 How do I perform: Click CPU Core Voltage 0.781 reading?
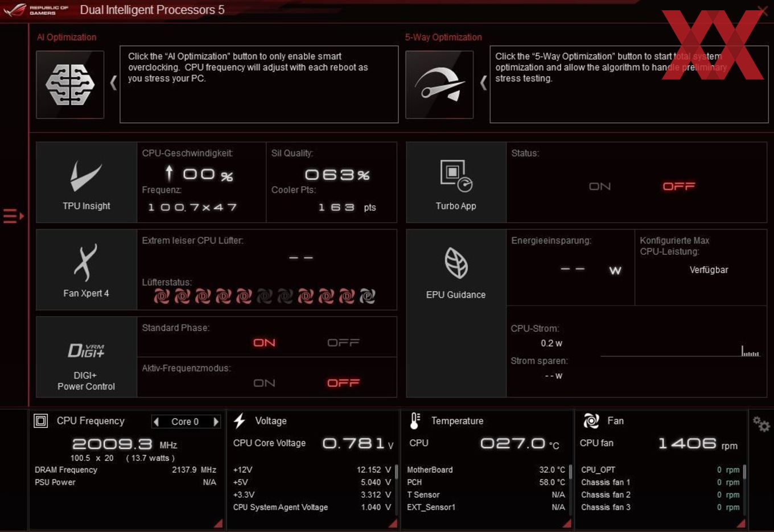click(358, 443)
